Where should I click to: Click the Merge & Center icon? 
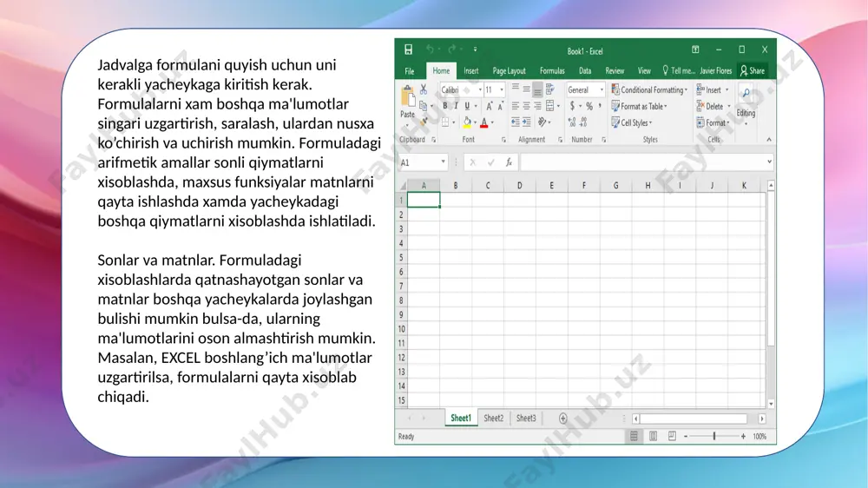(550, 106)
